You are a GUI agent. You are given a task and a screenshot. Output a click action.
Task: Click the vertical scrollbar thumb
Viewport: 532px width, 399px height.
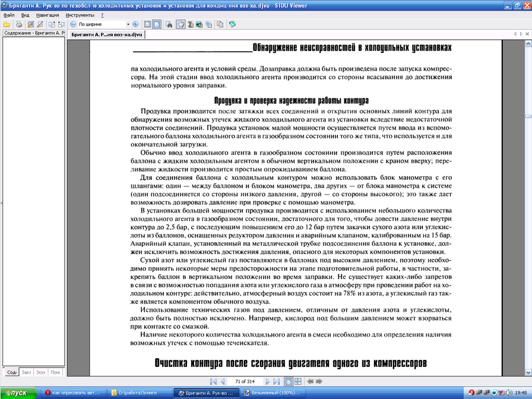528,116
